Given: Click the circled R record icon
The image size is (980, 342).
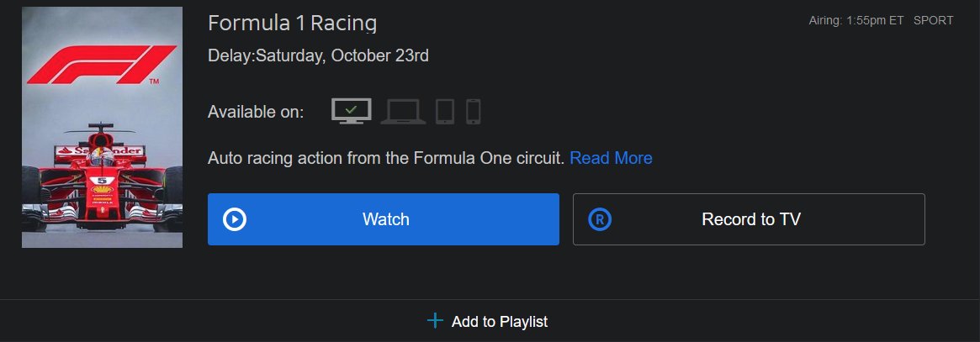Looking at the screenshot, I should [x=600, y=219].
